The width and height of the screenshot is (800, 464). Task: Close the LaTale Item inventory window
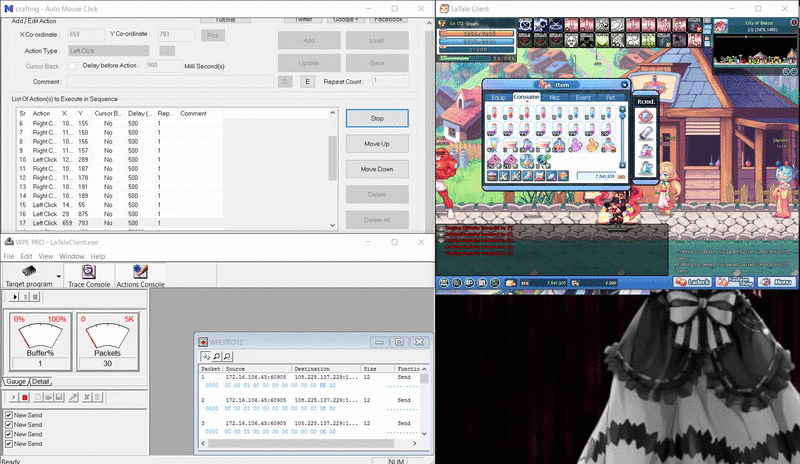click(624, 85)
